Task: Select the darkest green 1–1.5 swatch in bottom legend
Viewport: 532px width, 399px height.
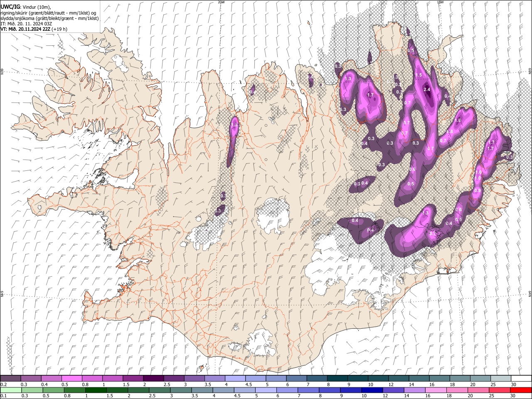Action: 96,390
